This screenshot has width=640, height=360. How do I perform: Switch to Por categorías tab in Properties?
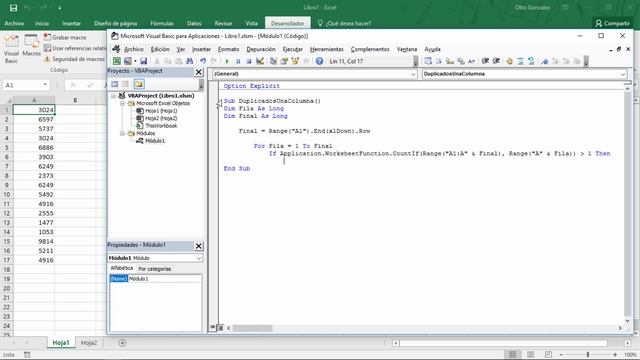[x=155, y=269]
